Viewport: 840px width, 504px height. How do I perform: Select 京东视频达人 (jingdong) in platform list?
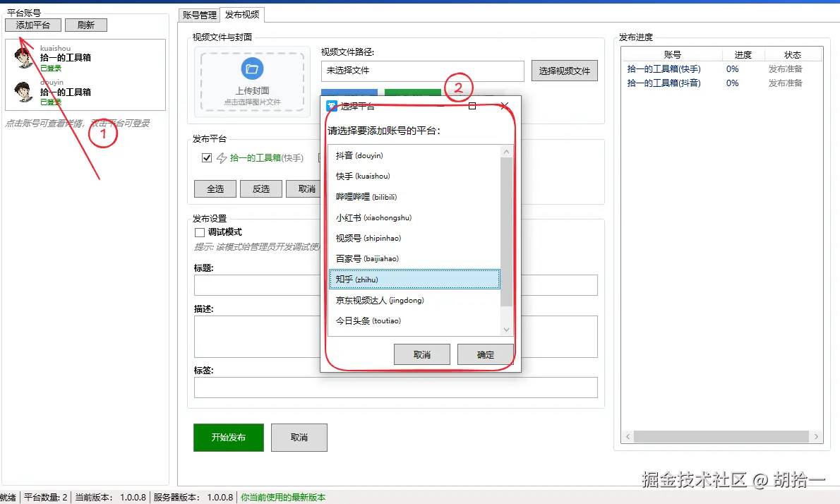414,300
